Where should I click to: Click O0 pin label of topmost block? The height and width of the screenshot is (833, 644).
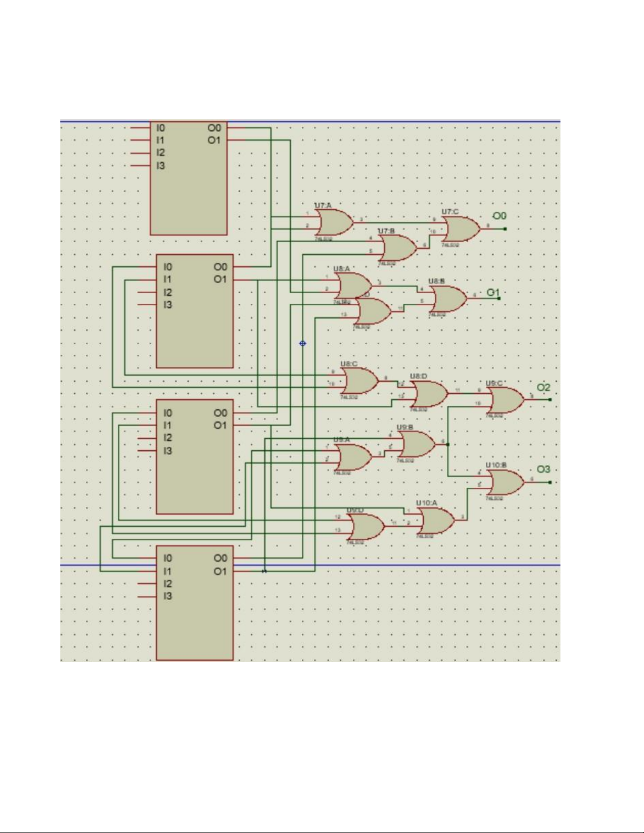coord(214,128)
